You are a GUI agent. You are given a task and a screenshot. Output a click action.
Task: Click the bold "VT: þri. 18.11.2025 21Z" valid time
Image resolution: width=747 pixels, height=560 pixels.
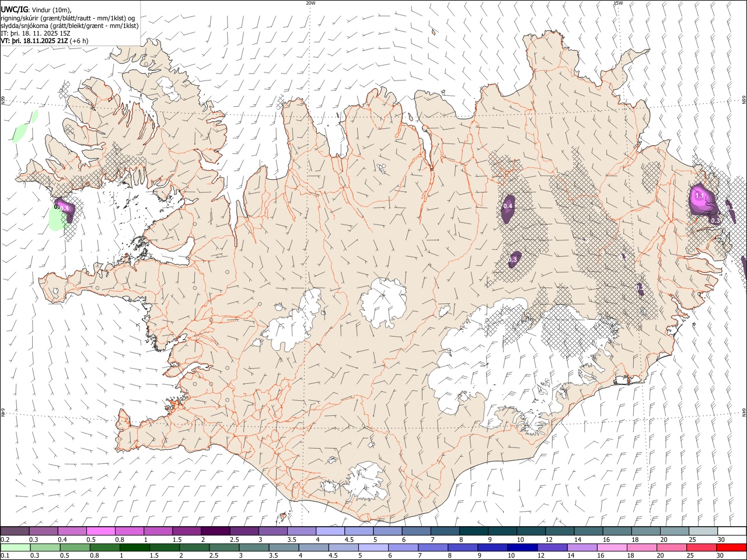point(34,41)
